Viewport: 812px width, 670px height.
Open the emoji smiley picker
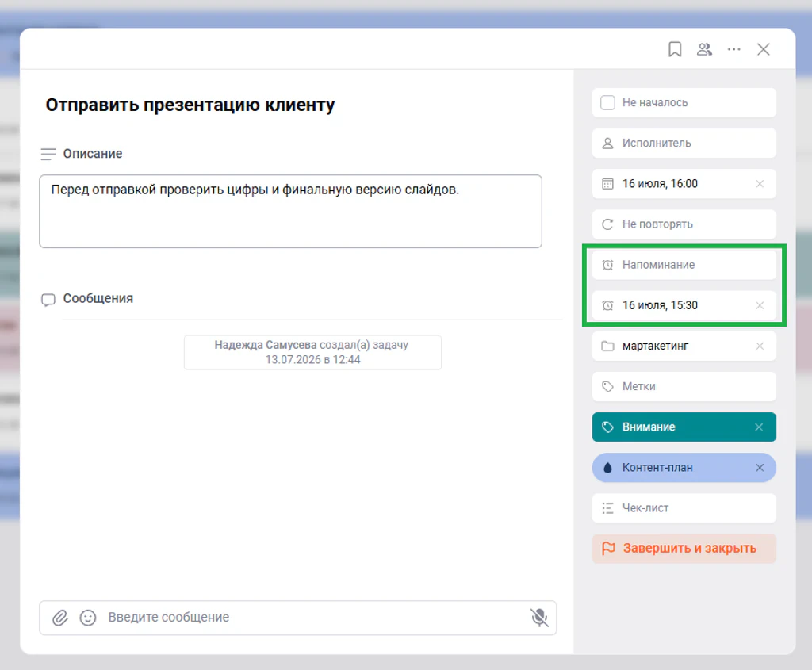tap(88, 617)
